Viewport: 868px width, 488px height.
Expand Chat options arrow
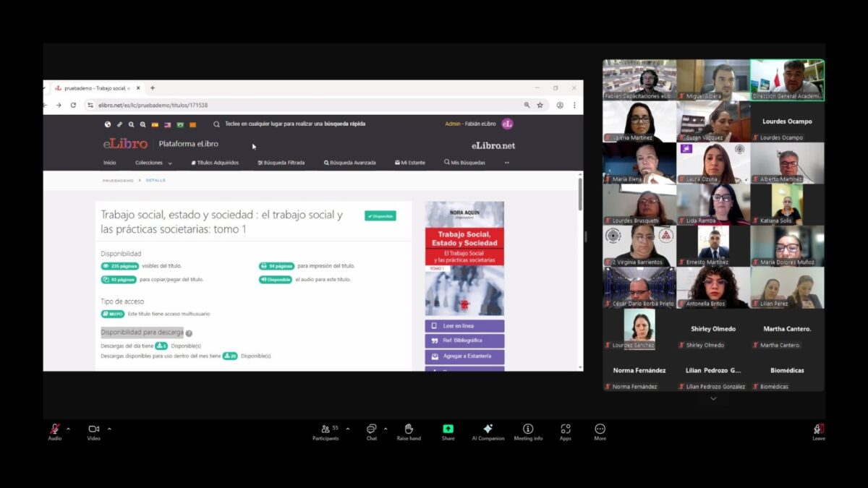pyautogui.click(x=385, y=429)
